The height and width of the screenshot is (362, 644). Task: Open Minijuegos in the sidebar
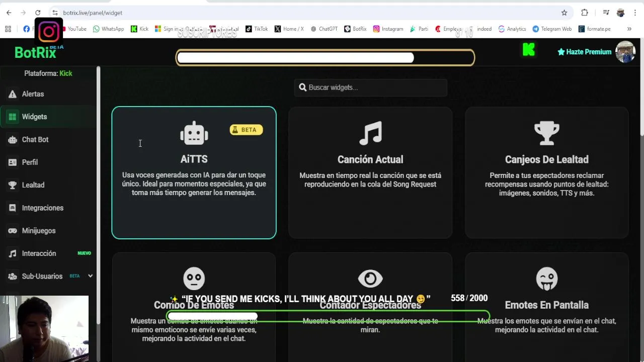pyautogui.click(x=48, y=231)
